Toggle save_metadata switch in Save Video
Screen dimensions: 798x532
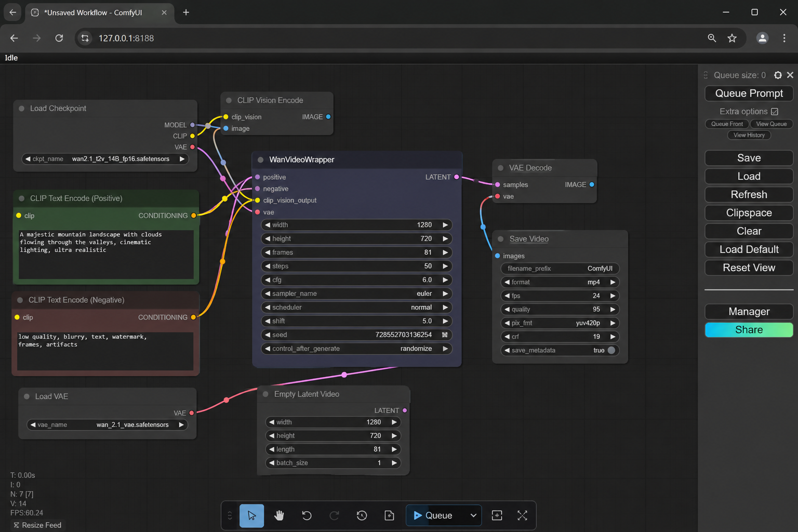[611, 350]
